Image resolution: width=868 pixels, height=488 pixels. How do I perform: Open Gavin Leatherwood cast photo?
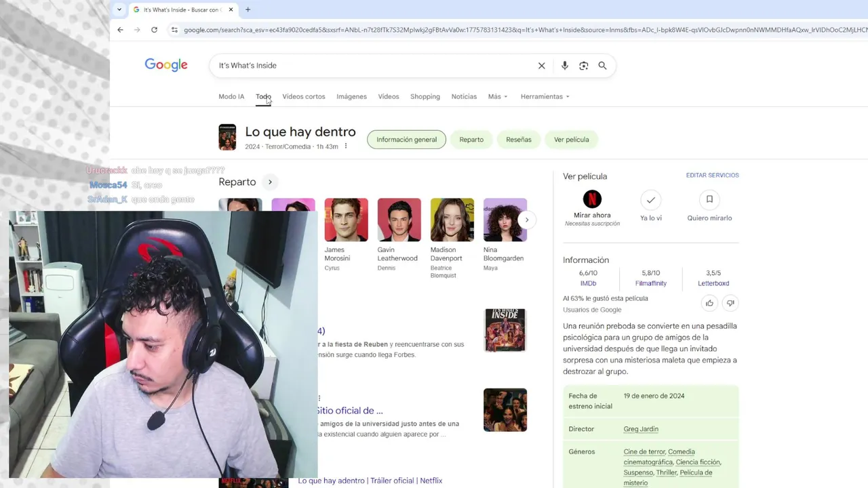pyautogui.click(x=399, y=220)
